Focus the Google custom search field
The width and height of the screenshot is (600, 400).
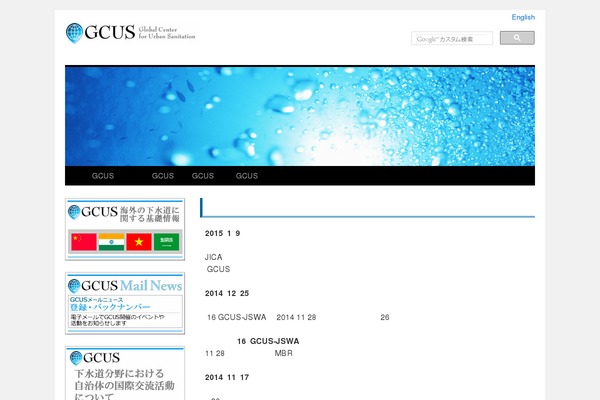(452, 39)
